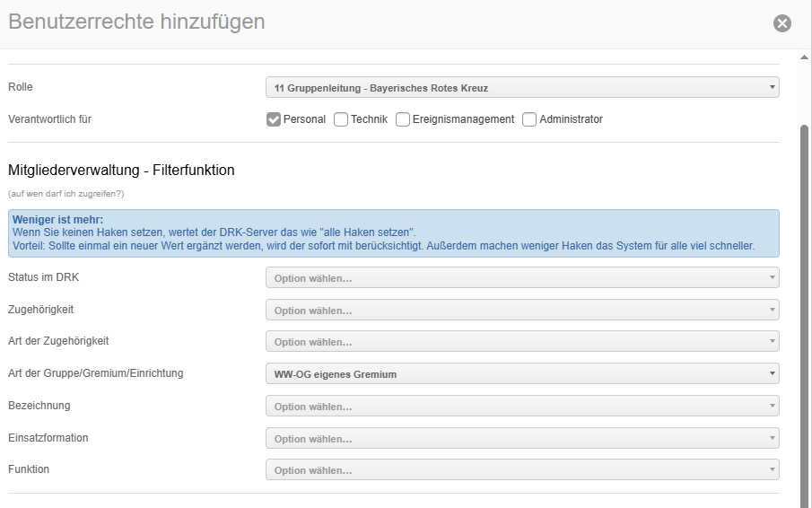Uncheck the Personal checkbox
The width and height of the screenshot is (812, 508).
click(x=274, y=119)
